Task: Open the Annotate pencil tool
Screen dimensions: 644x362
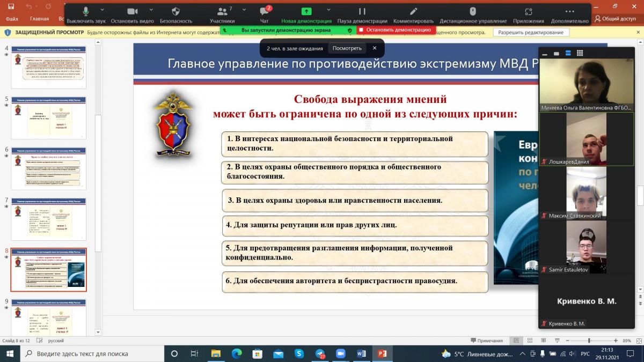Action: [413, 15]
